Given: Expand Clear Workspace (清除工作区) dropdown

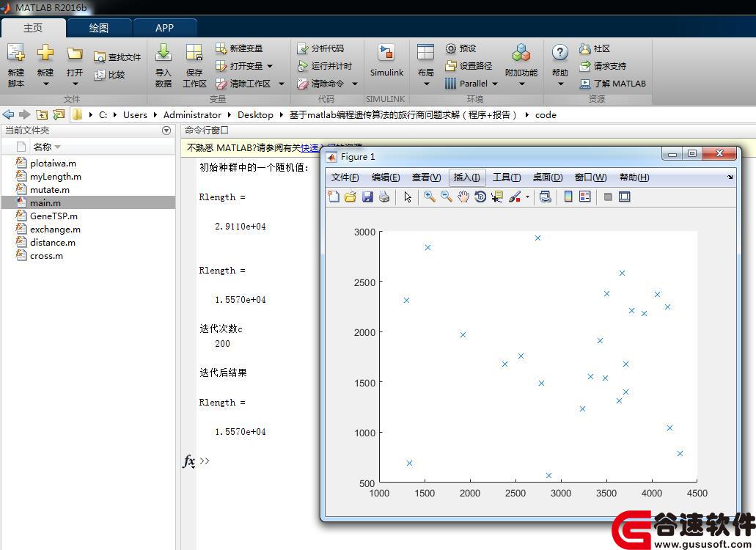Looking at the screenshot, I should pos(282,84).
